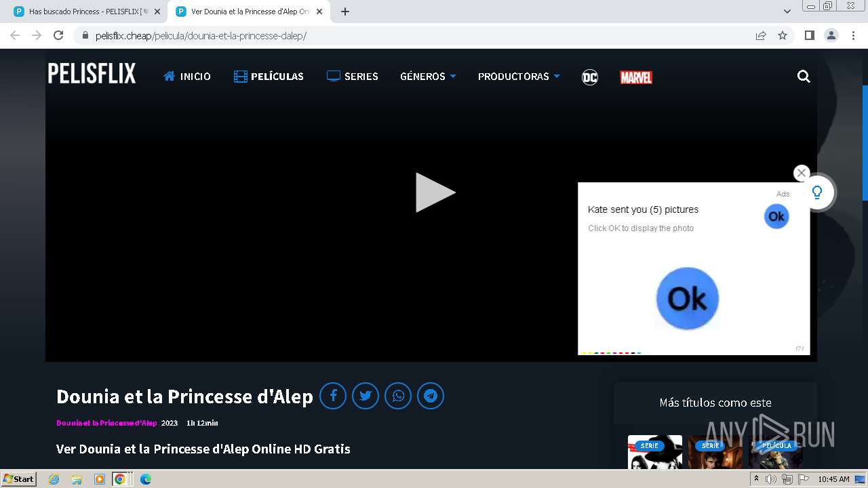868x488 pixels.
Task: Open the MARVEL logo category
Action: click(x=636, y=77)
